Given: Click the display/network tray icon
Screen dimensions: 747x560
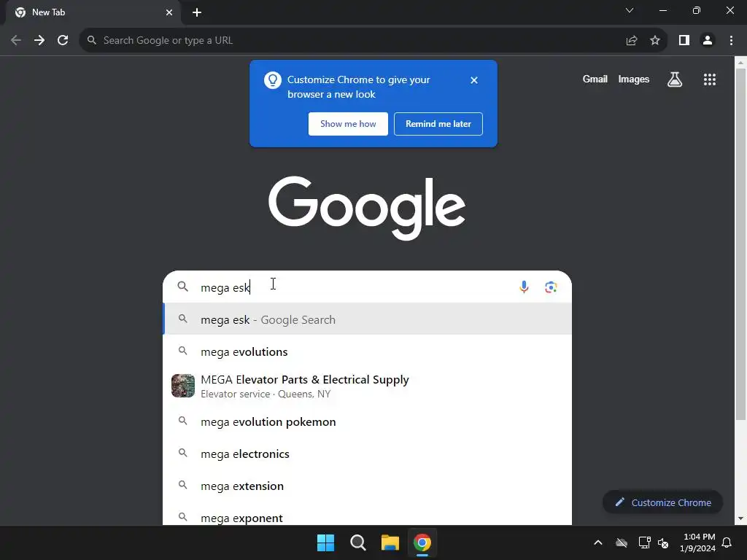Looking at the screenshot, I should (645, 542).
